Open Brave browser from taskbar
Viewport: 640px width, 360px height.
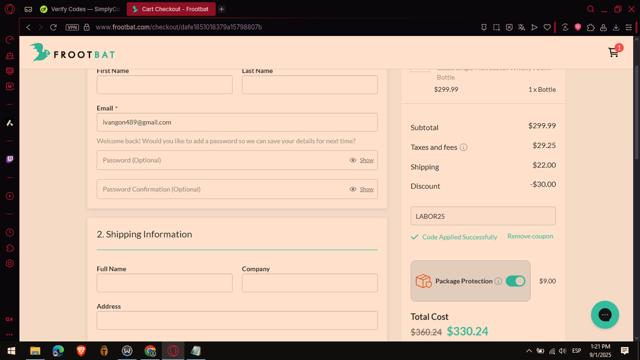click(81, 351)
